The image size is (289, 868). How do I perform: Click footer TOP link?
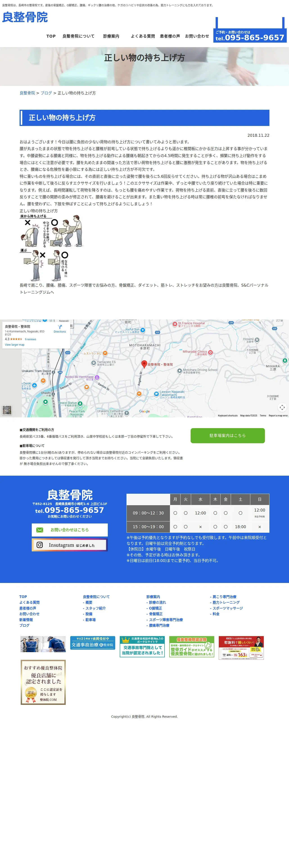[x=23, y=596]
